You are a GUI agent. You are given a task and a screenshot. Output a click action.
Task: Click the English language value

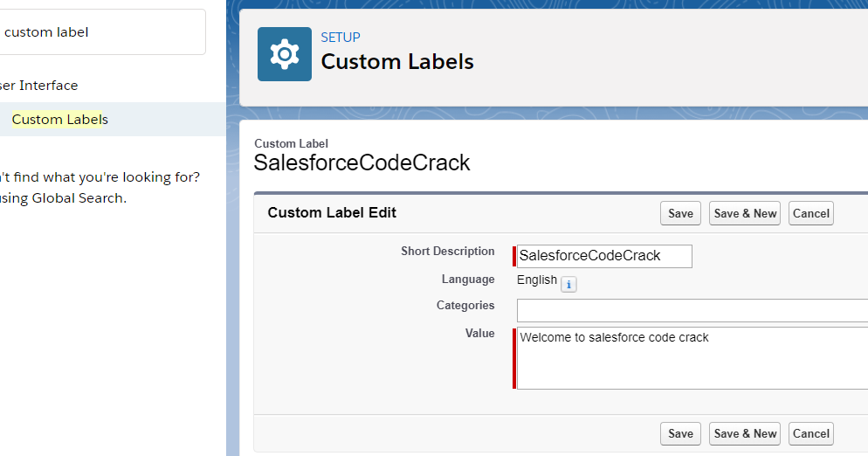pos(536,280)
